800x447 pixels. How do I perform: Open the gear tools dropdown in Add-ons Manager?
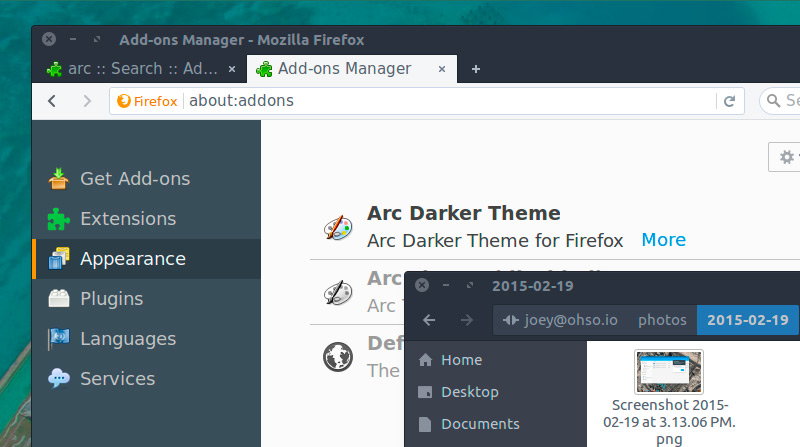tap(785, 158)
